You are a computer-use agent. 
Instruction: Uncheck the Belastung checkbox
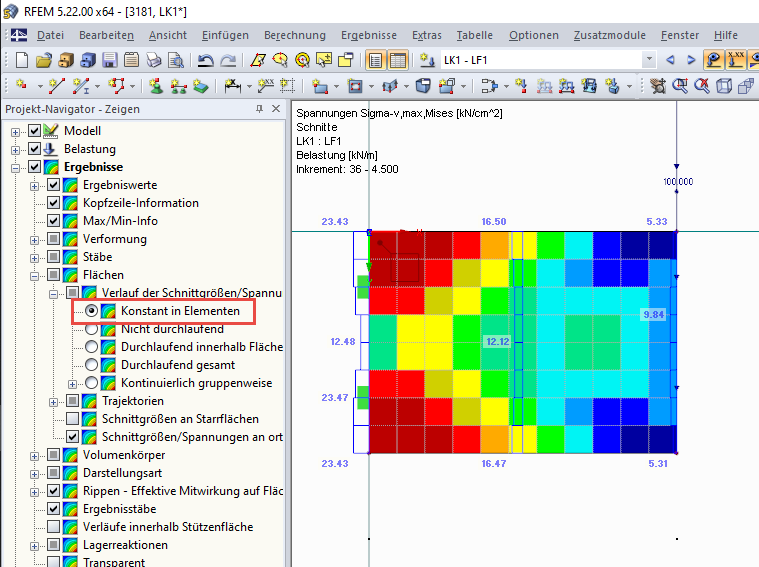pos(34,149)
